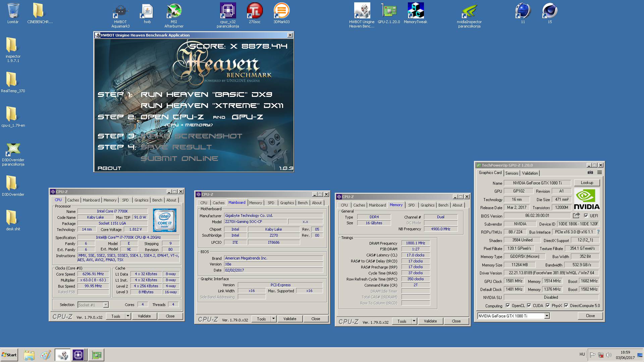Open Windows Explorer from the taskbar
644x362 pixels.
coord(29,355)
